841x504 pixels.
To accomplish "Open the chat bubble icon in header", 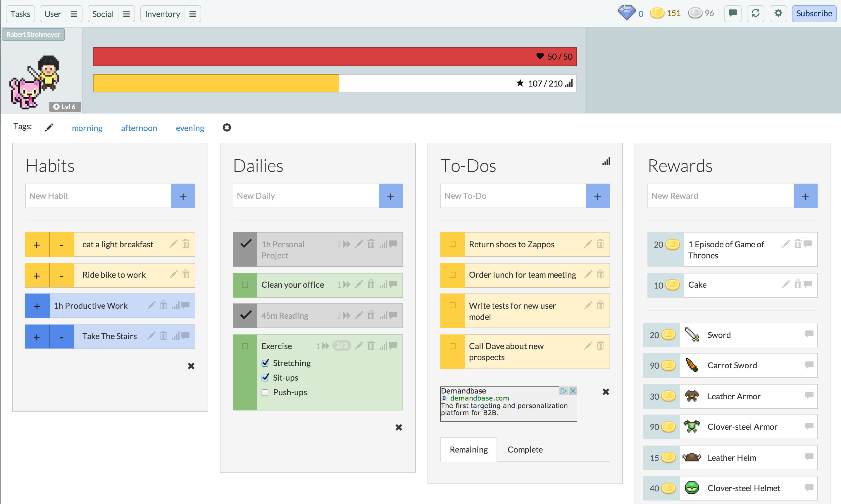I will click(x=732, y=13).
